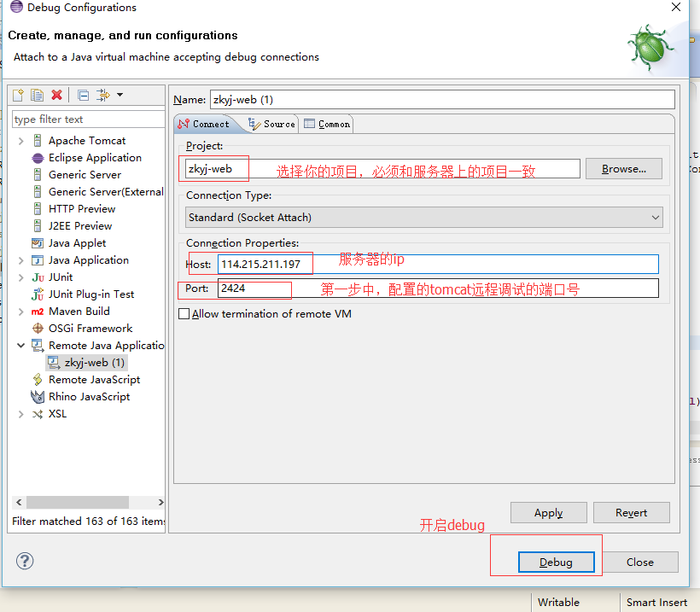Click the Duplicate launch configuration icon
The width and height of the screenshot is (700, 612).
37,95
